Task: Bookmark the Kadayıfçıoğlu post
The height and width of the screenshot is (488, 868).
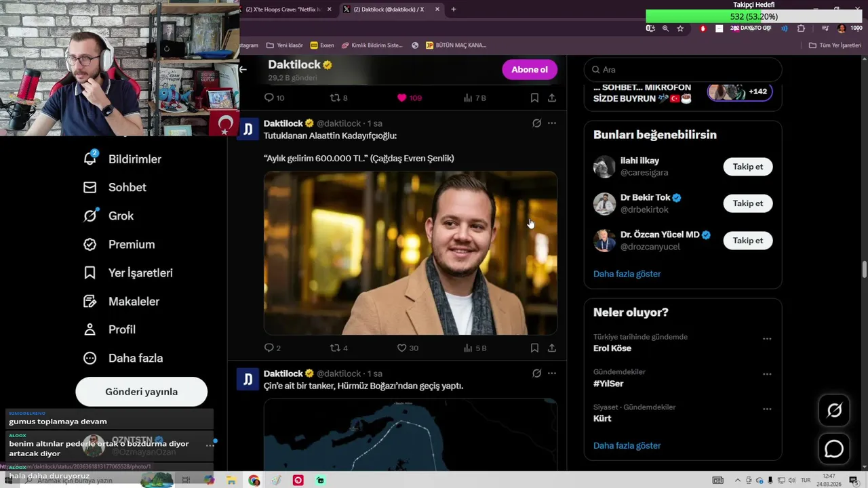Action: (x=534, y=348)
